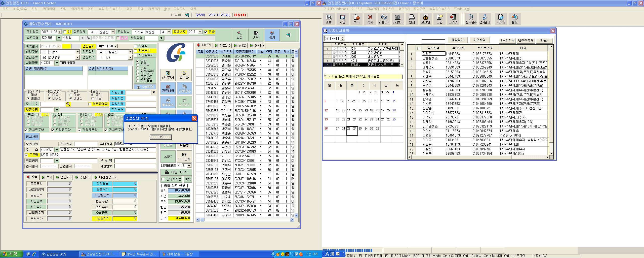Click the 삭제 delete X icon
The height and width of the screenshot is (258, 644).
[370, 19]
